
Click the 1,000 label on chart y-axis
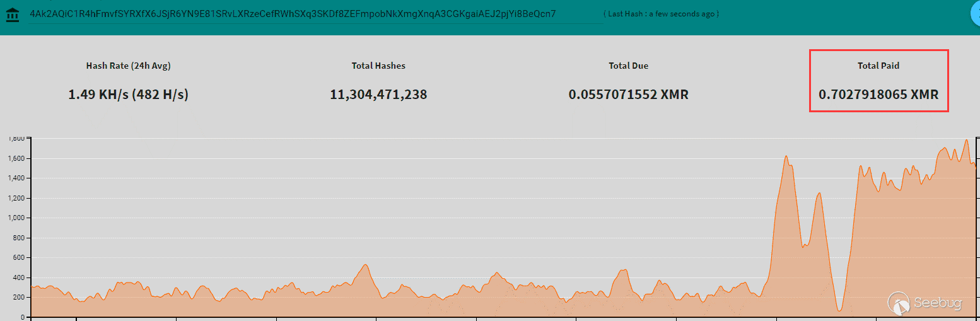pos(15,218)
